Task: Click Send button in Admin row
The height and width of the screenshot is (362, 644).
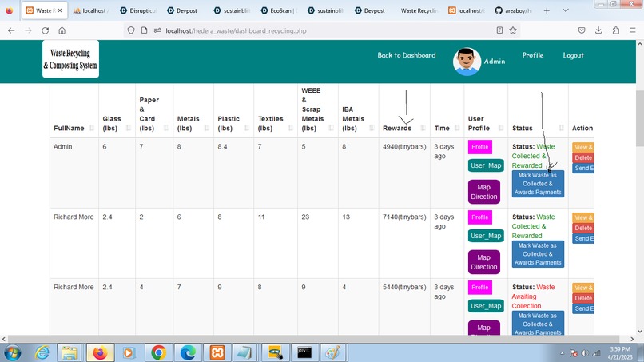Action: (582, 168)
